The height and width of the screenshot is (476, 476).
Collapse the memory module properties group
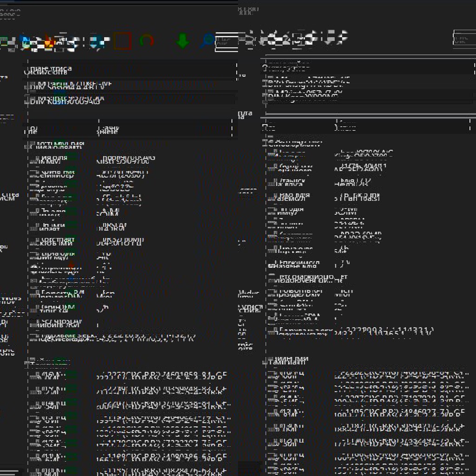tap(32, 145)
